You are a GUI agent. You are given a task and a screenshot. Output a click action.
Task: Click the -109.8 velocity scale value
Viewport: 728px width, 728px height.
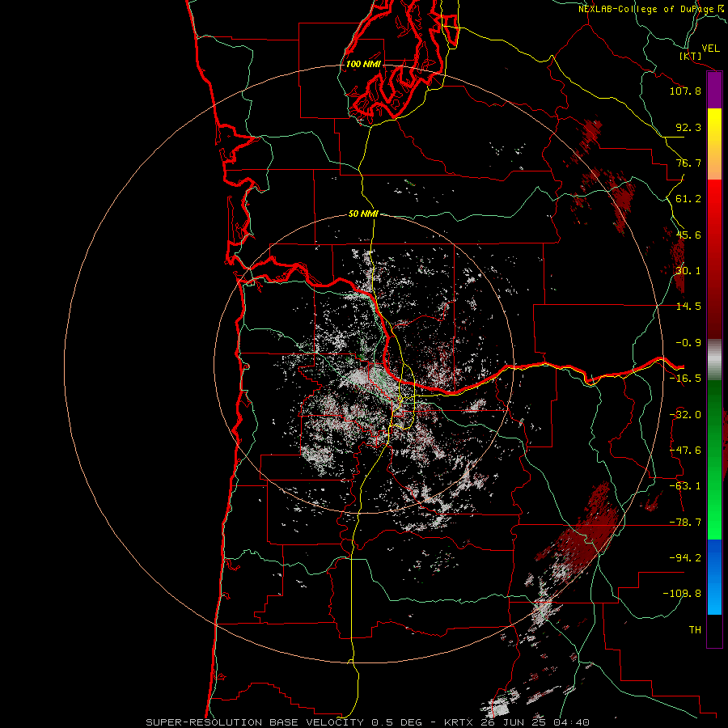(682, 594)
